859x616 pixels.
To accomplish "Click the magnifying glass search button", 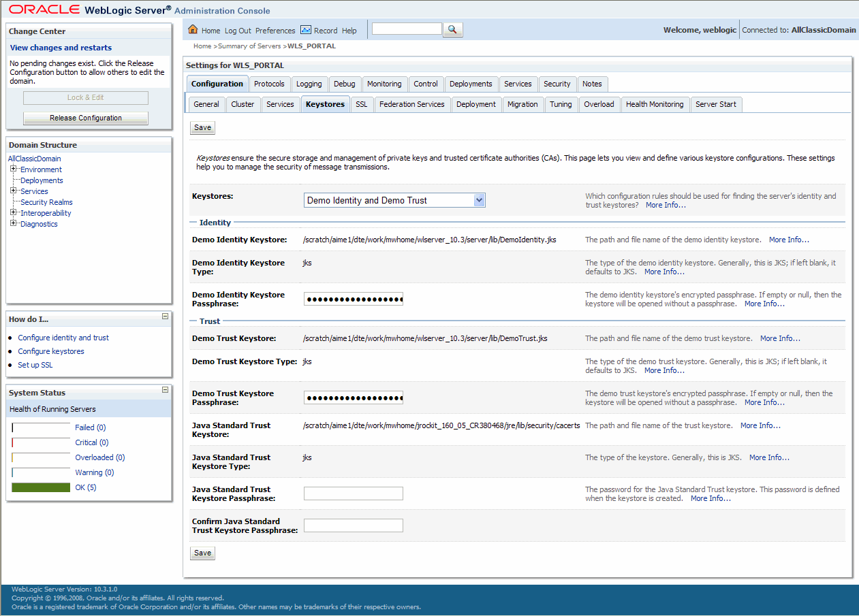I will click(x=453, y=30).
